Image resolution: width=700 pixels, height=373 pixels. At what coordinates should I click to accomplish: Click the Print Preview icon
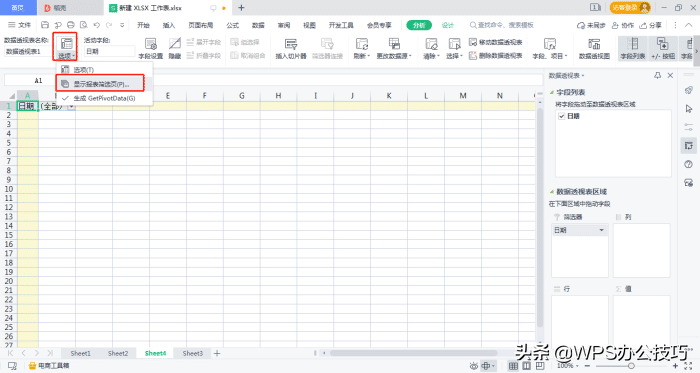coord(83,25)
